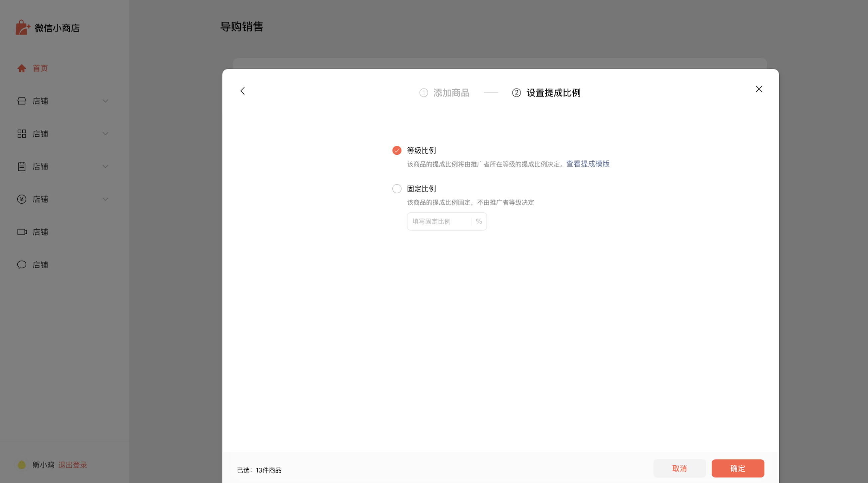Expand the first 店铺 chevron in sidebar
Viewport: 868px width, 483px height.
(x=105, y=101)
